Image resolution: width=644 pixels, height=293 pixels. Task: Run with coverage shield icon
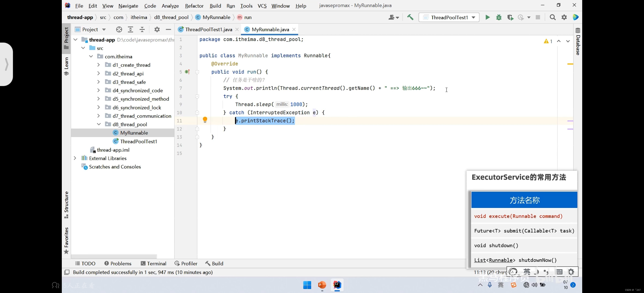click(510, 17)
